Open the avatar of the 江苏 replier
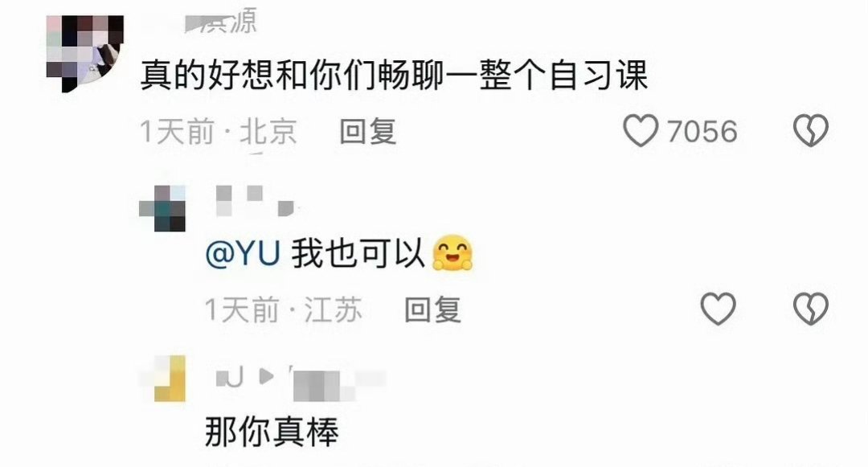 click(x=162, y=208)
